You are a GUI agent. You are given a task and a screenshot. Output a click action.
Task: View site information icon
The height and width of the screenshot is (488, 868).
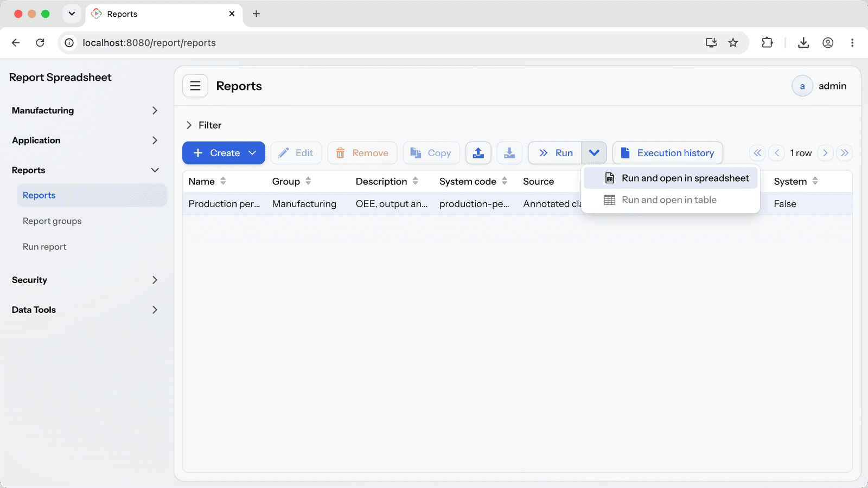[x=69, y=43]
